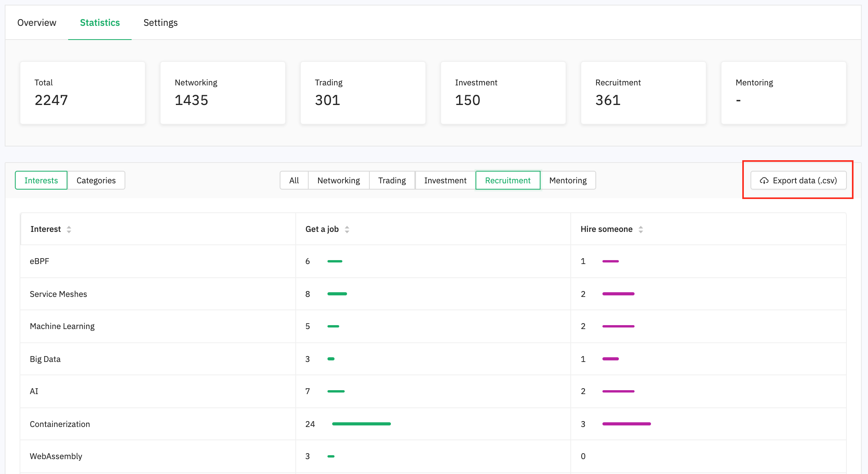Click the eBPF interest row
Screen dimensions: 868x474
pos(433,261)
